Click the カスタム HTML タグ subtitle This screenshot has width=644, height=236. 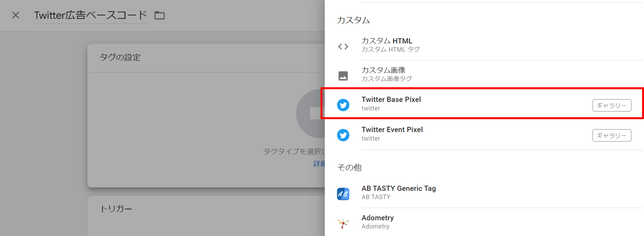(390, 50)
